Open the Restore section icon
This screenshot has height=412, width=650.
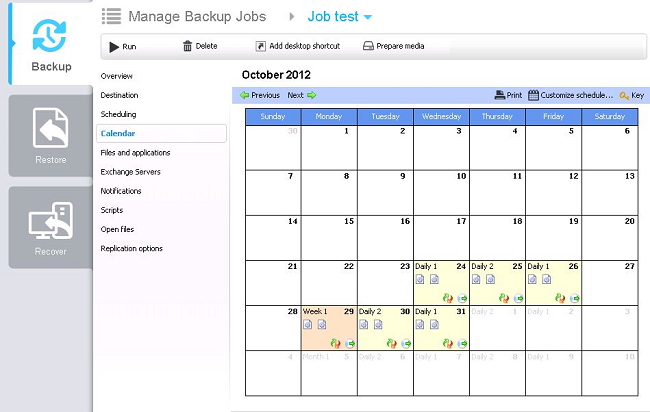50,128
